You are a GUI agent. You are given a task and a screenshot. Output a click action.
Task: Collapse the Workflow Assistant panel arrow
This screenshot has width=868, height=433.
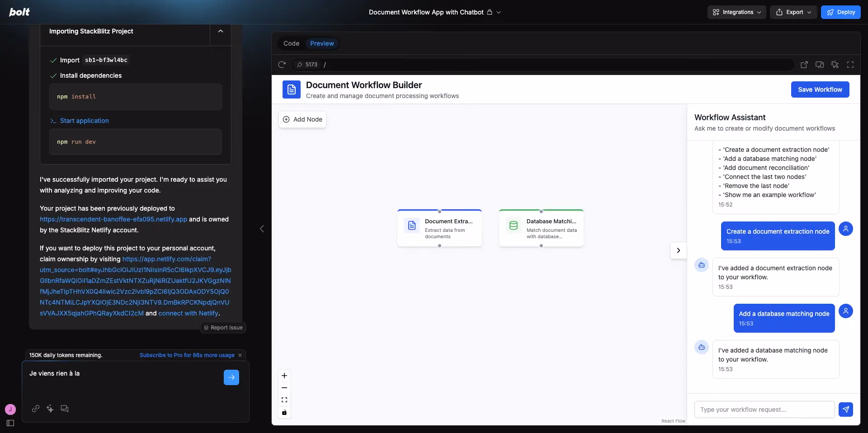pos(679,250)
